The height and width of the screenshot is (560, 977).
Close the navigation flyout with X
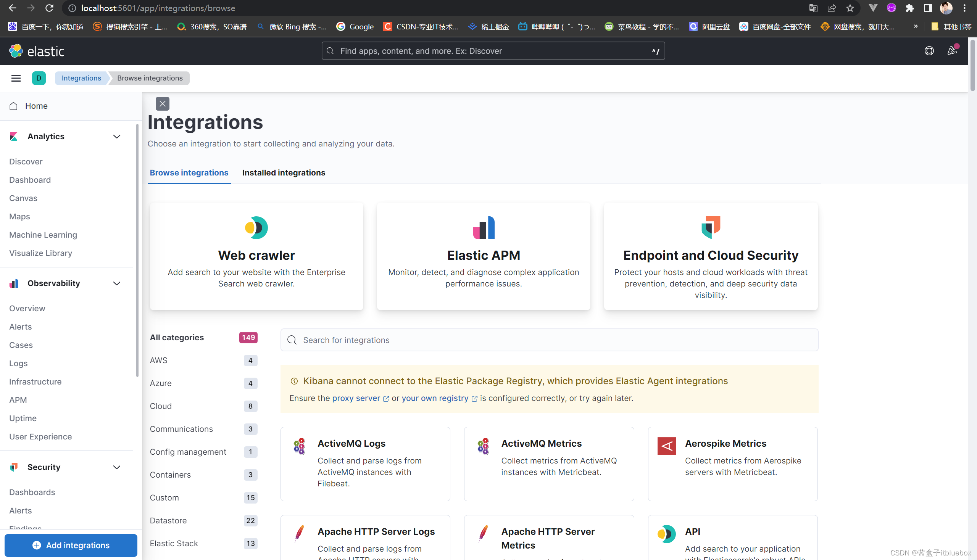(x=162, y=104)
